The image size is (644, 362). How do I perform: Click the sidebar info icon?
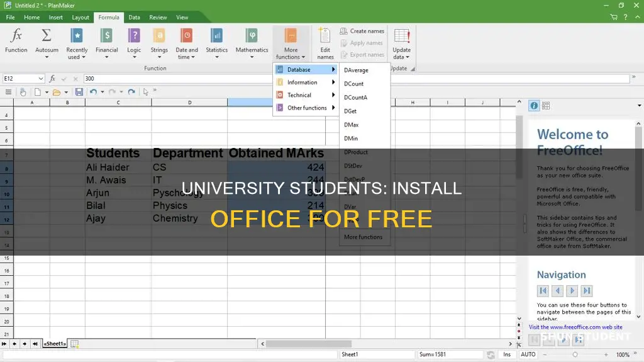pos(533,106)
